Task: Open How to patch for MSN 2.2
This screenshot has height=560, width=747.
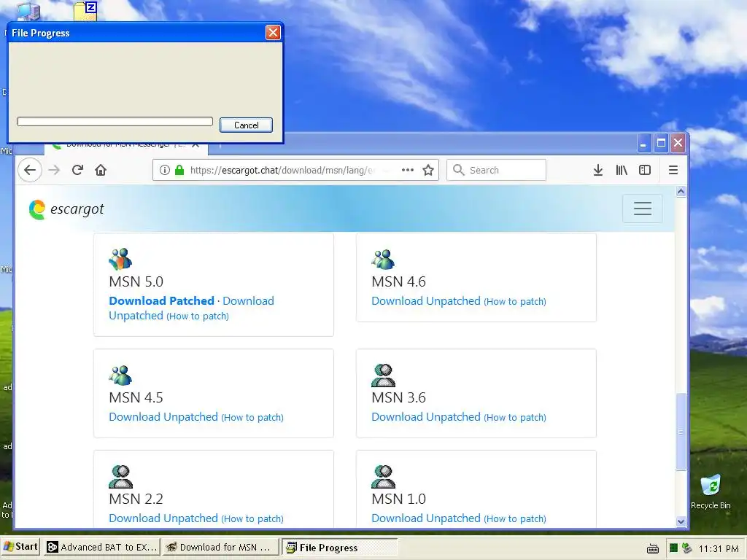Action: pyautogui.click(x=252, y=519)
